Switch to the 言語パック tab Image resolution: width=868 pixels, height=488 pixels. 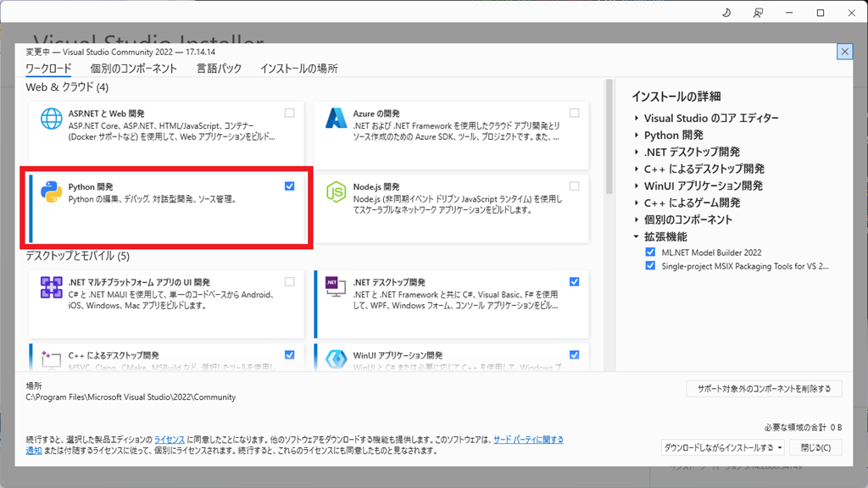pyautogui.click(x=220, y=69)
